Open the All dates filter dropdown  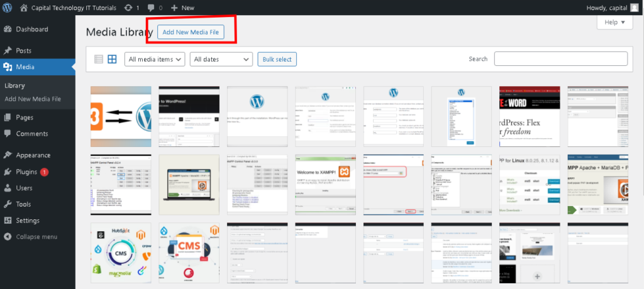point(221,59)
